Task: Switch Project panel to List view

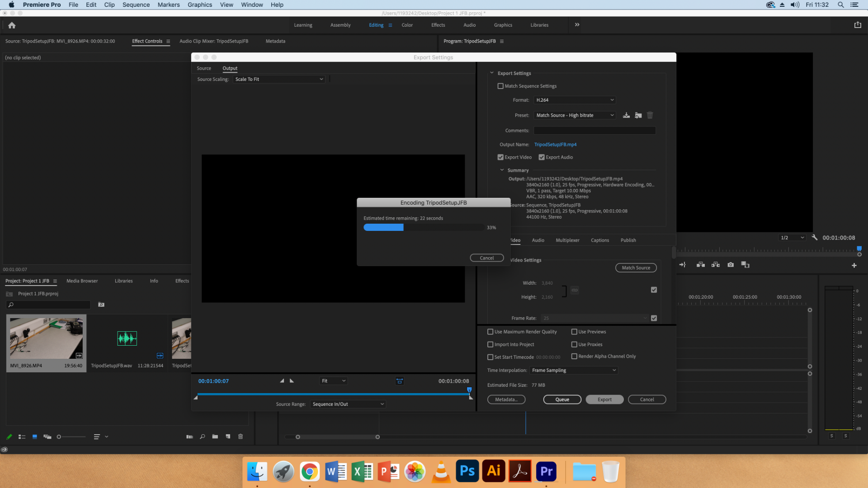Action: [21, 436]
